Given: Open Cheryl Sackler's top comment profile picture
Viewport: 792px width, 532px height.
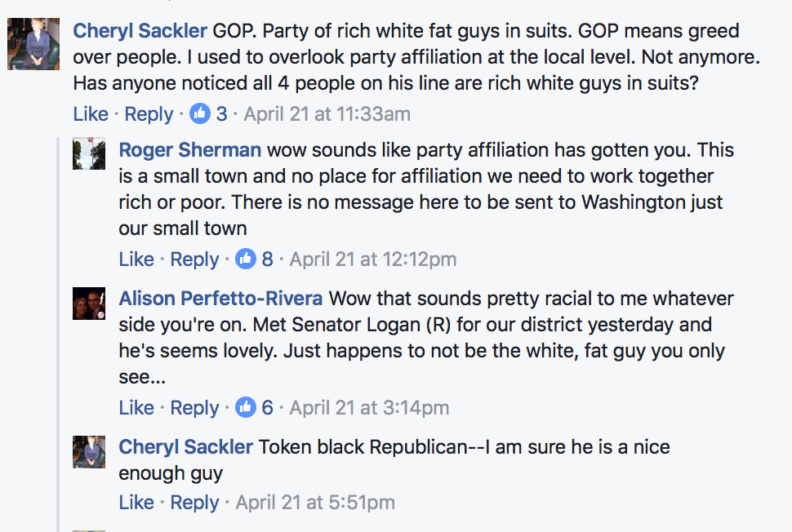Looking at the screenshot, I should [x=33, y=44].
